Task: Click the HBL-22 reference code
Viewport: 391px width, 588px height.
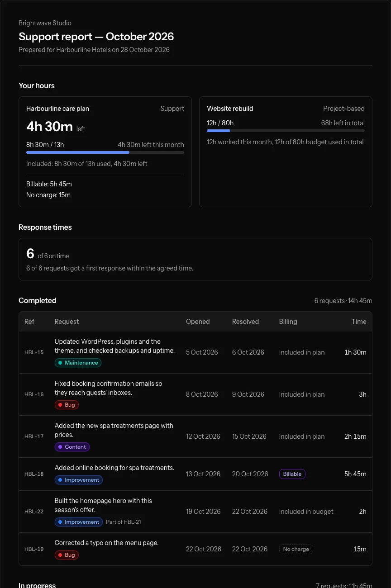Action: (34, 512)
